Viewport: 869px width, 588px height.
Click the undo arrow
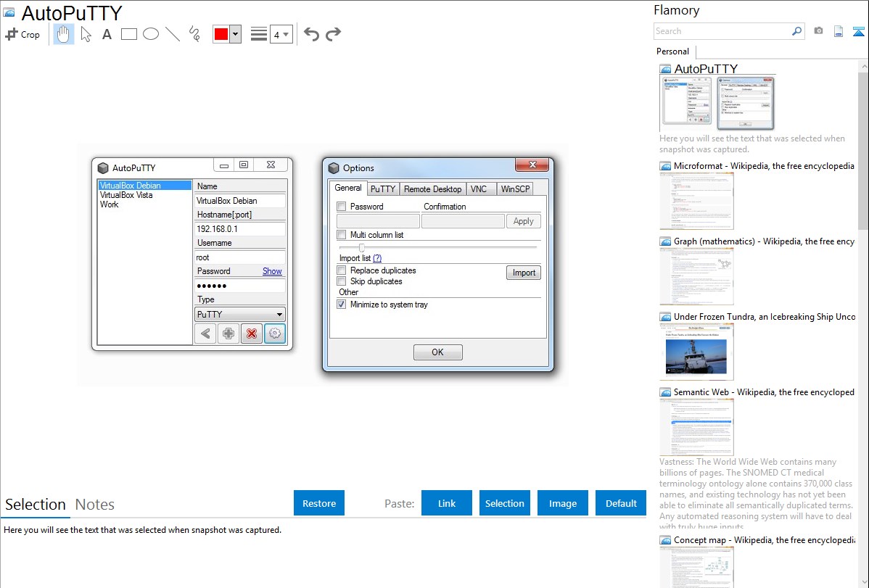[x=311, y=34]
